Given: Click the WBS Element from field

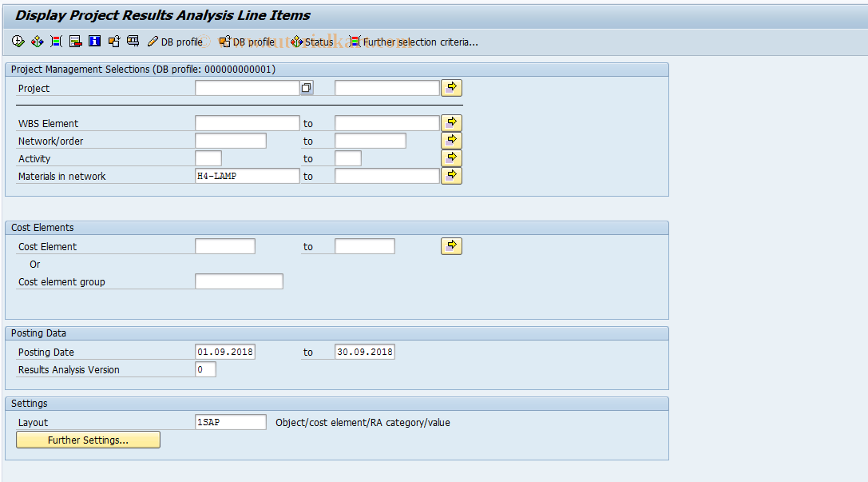Looking at the screenshot, I should (x=248, y=123).
